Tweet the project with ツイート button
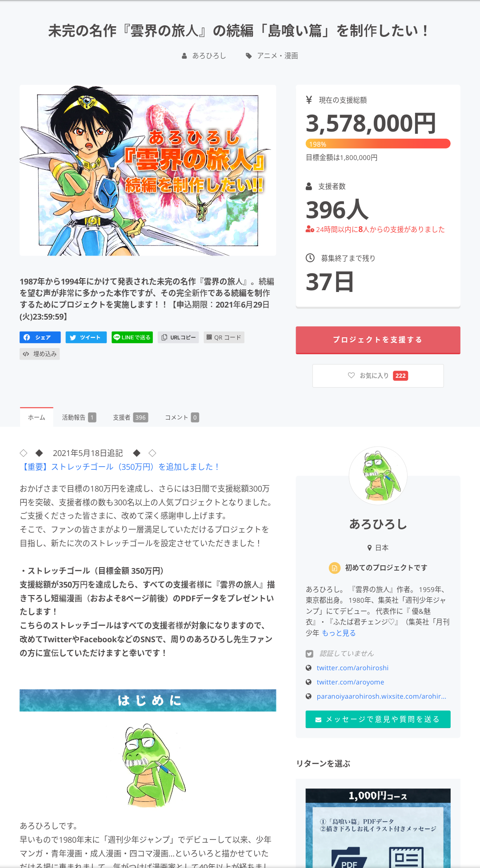480x868 pixels. 86,337
